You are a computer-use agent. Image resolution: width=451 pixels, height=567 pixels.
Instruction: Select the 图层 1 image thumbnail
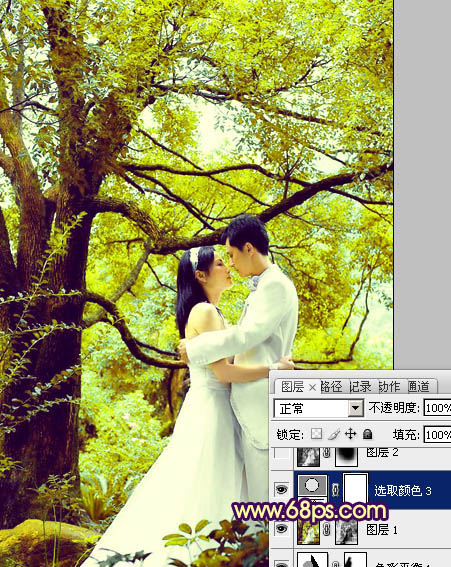point(309,532)
